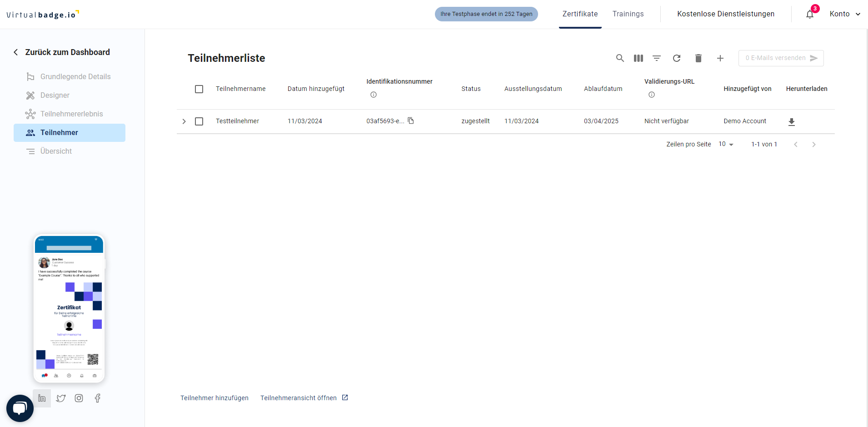Show info for Identifikationsnummer column

pos(374,95)
